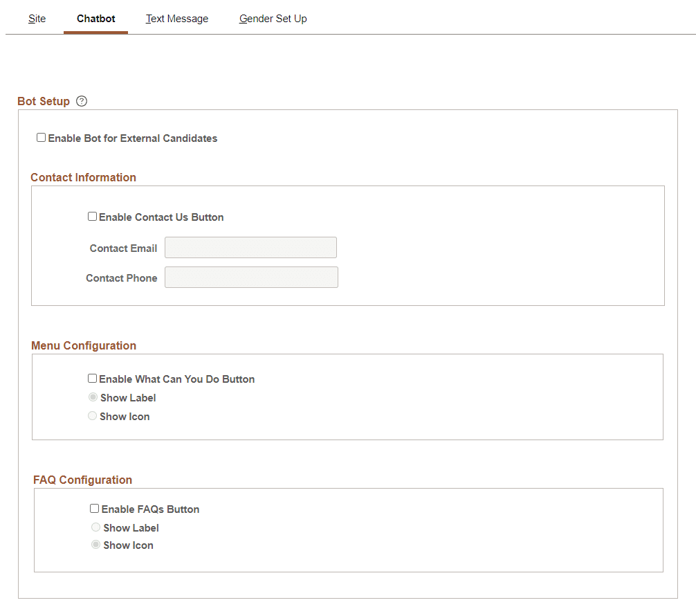Click the Bot Setup heading text
The height and width of the screenshot is (616, 696).
(x=44, y=101)
